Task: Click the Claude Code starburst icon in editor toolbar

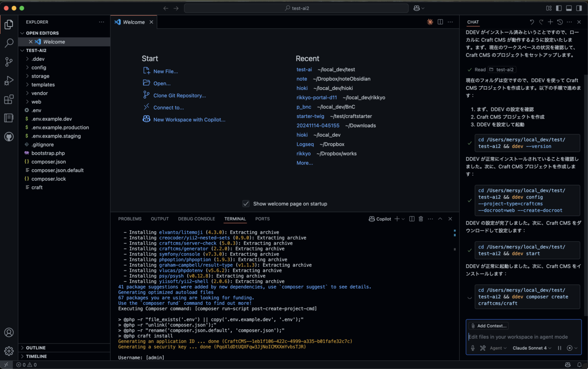Action: coord(430,22)
